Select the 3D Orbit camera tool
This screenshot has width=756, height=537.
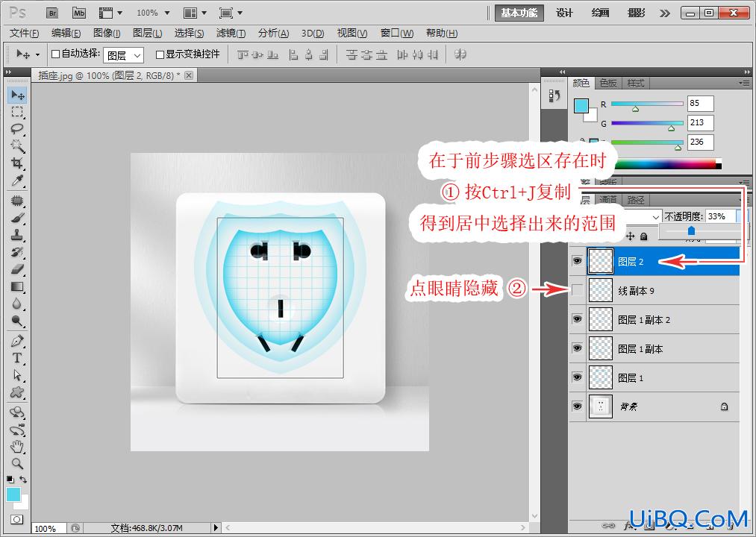17,429
